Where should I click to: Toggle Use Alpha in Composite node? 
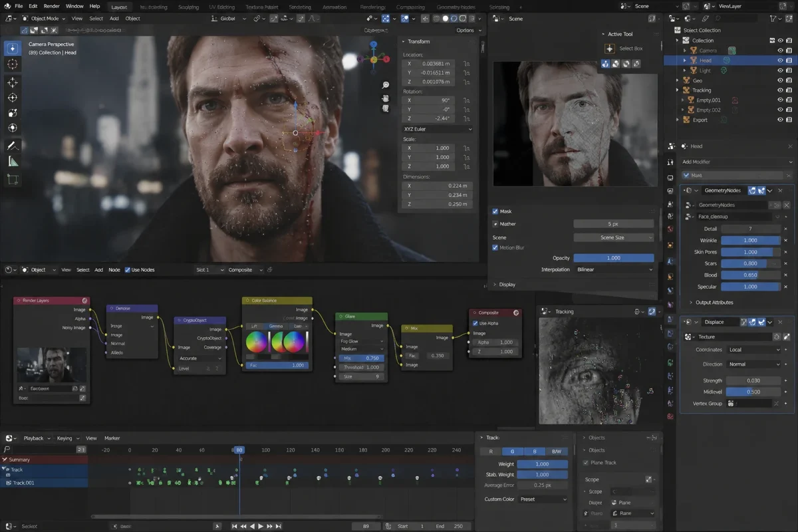pyautogui.click(x=475, y=323)
